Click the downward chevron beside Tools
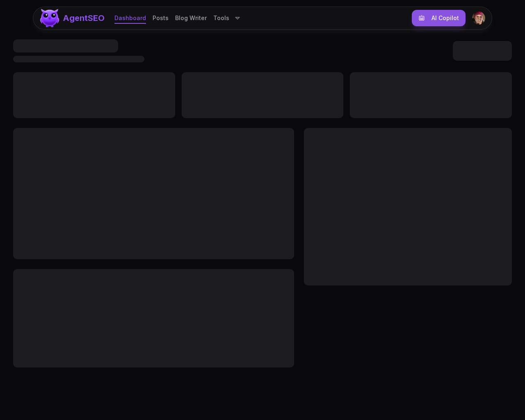Viewport: 525px width, 420px height. [x=237, y=18]
